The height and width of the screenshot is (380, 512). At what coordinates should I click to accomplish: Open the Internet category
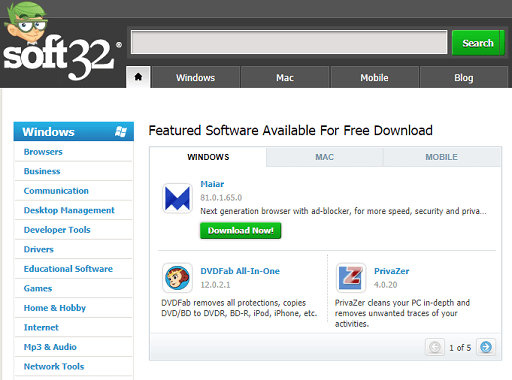coord(41,327)
